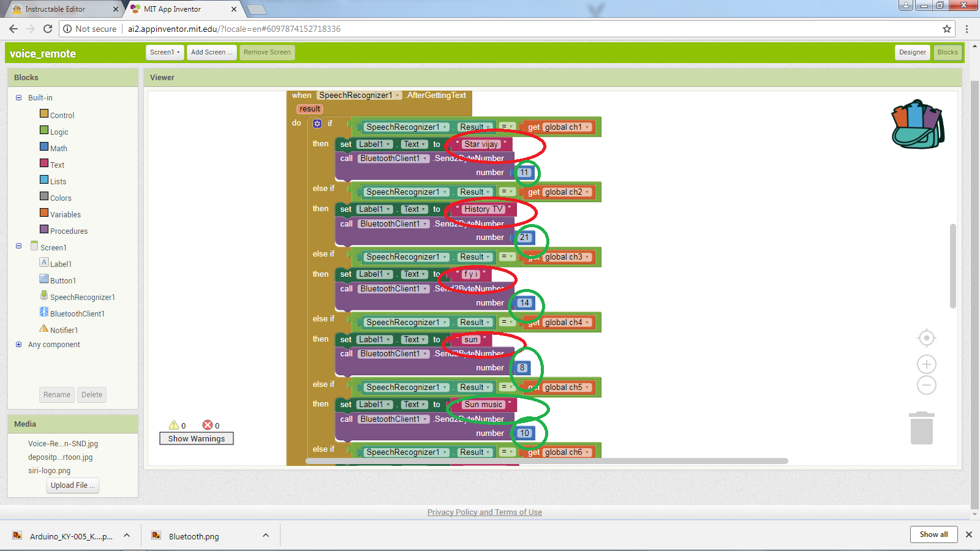Screen dimensions: 980x551
Task: Click the Control blocks color icon
Action: pos(44,113)
